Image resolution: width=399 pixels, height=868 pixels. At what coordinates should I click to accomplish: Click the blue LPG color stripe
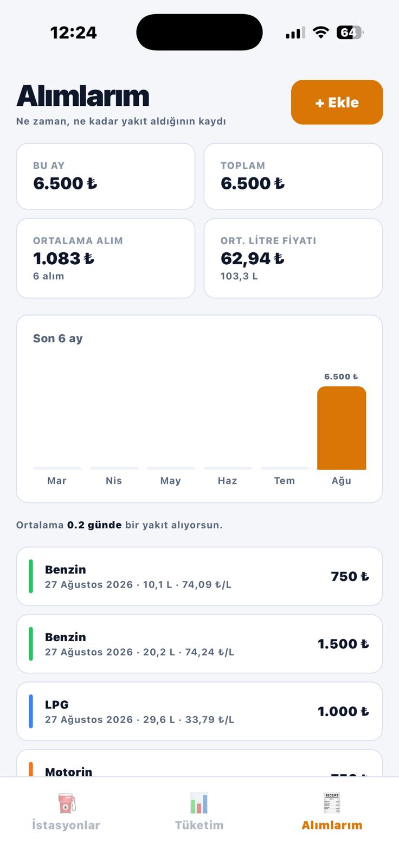(31, 711)
